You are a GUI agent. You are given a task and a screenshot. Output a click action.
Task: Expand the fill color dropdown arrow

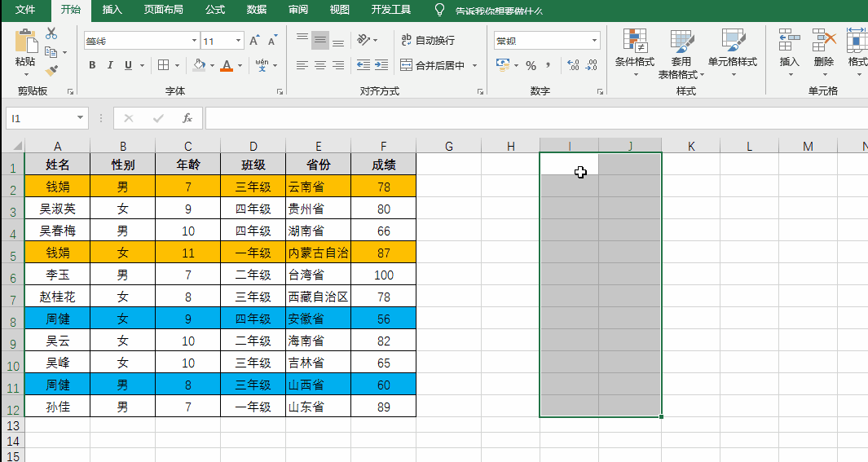(x=212, y=65)
